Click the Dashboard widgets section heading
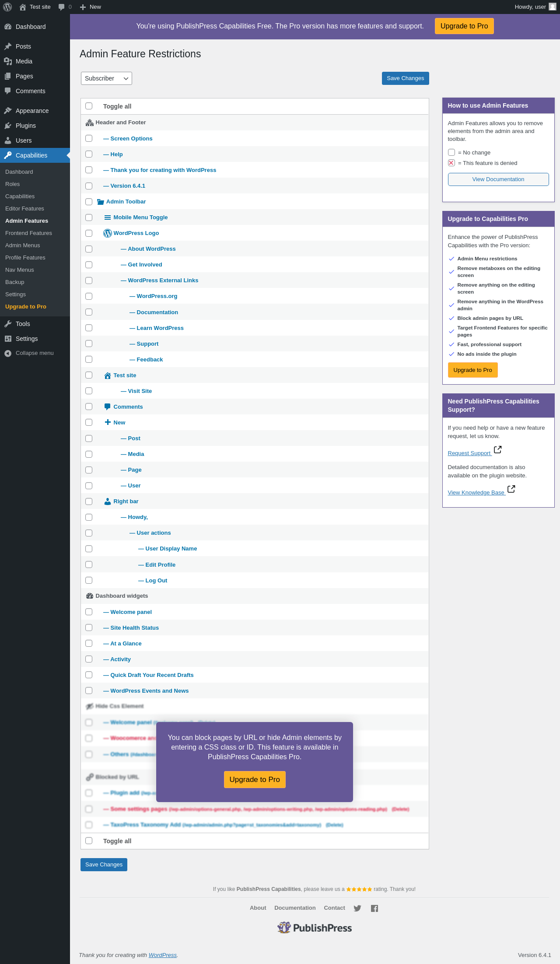 (122, 596)
